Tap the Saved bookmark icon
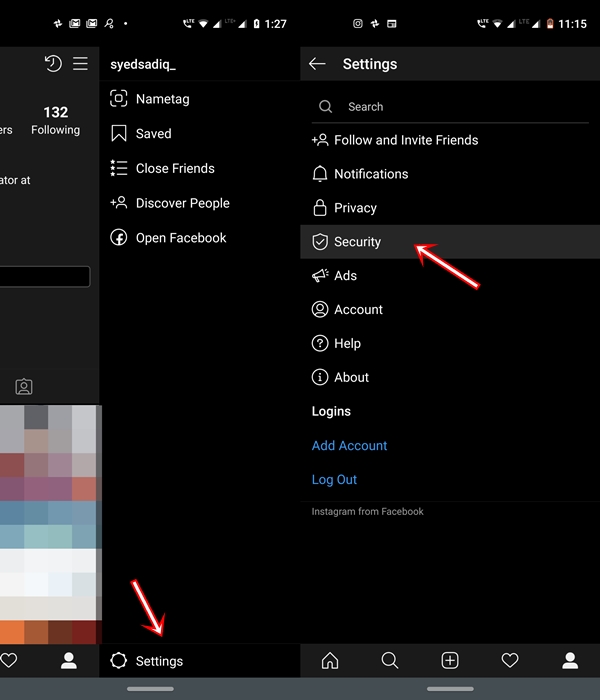600x700 pixels. pyautogui.click(x=119, y=133)
